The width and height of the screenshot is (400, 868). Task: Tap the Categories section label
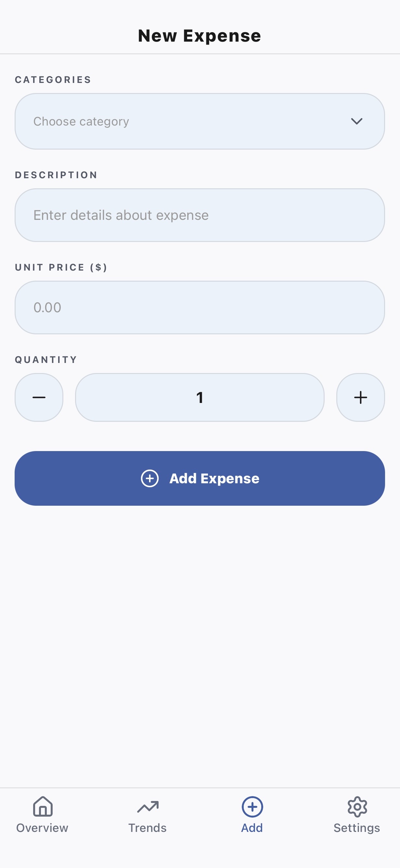[x=53, y=80]
